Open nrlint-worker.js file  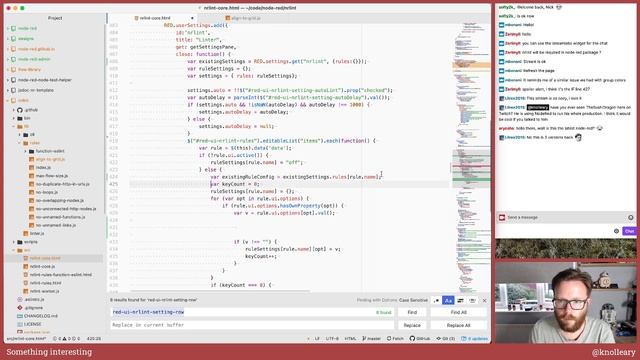tap(44, 291)
